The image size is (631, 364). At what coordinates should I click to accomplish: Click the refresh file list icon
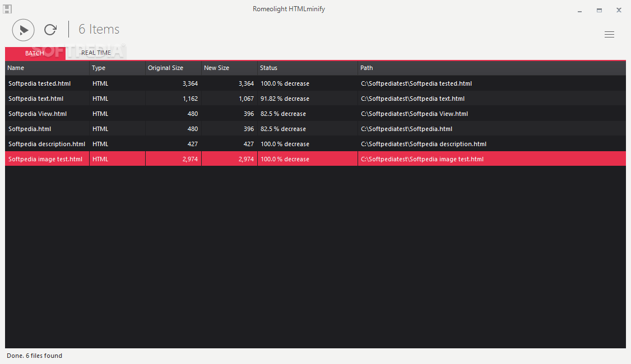click(50, 29)
